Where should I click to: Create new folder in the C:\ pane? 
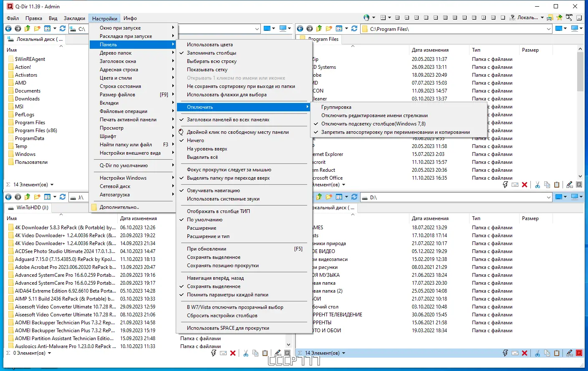(x=37, y=29)
